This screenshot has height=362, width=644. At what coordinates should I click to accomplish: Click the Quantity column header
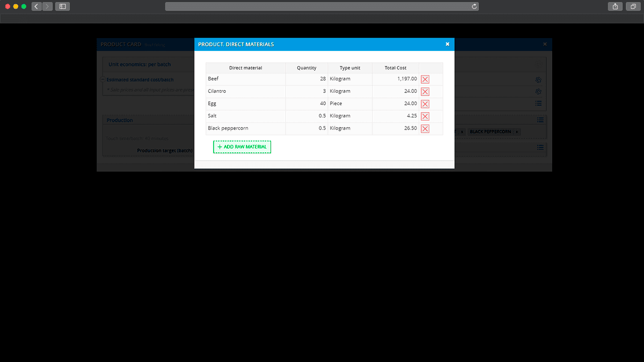tap(306, 68)
